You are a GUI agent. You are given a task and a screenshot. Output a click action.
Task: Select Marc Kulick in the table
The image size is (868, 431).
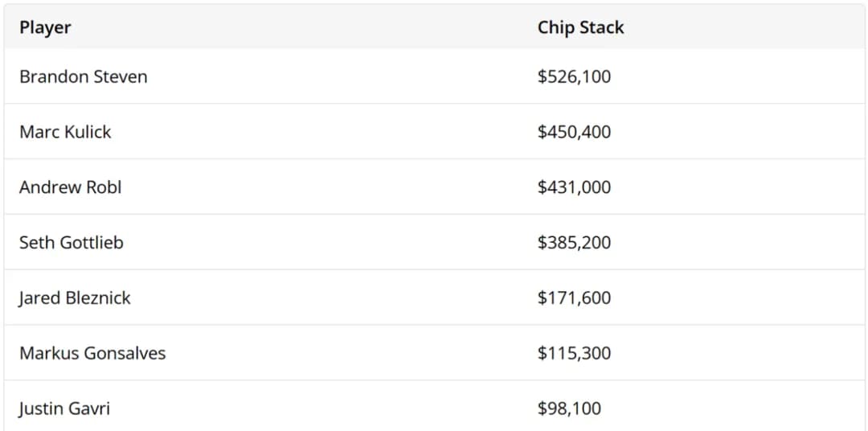pyautogui.click(x=65, y=132)
